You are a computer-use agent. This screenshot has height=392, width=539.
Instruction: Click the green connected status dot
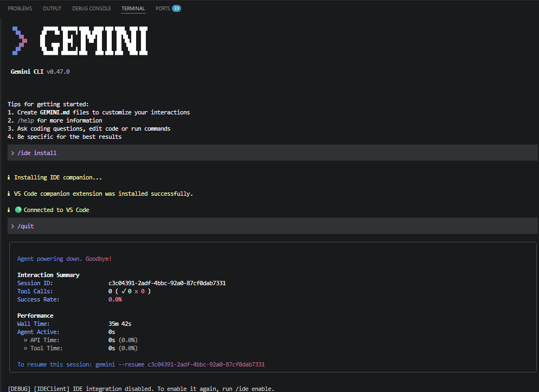coord(18,210)
